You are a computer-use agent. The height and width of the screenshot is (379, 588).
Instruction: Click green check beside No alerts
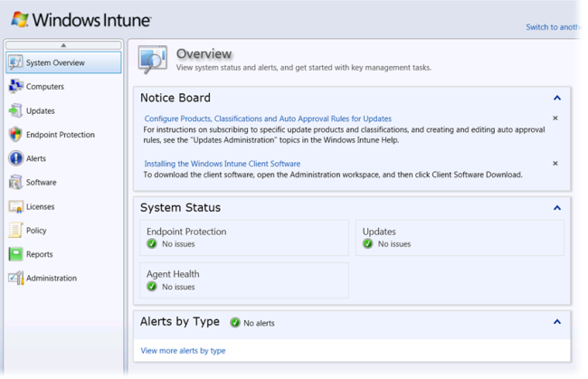click(x=235, y=322)
